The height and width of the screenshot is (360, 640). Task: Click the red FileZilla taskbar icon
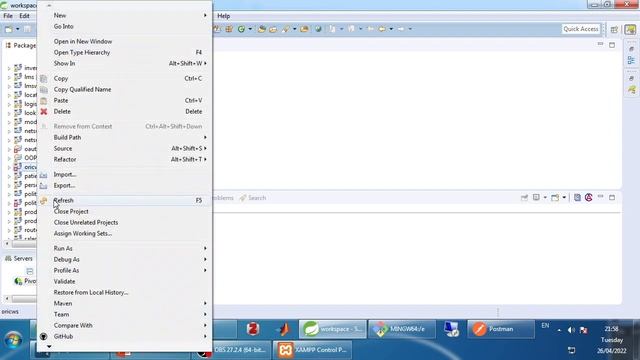(x=253, y=329)
